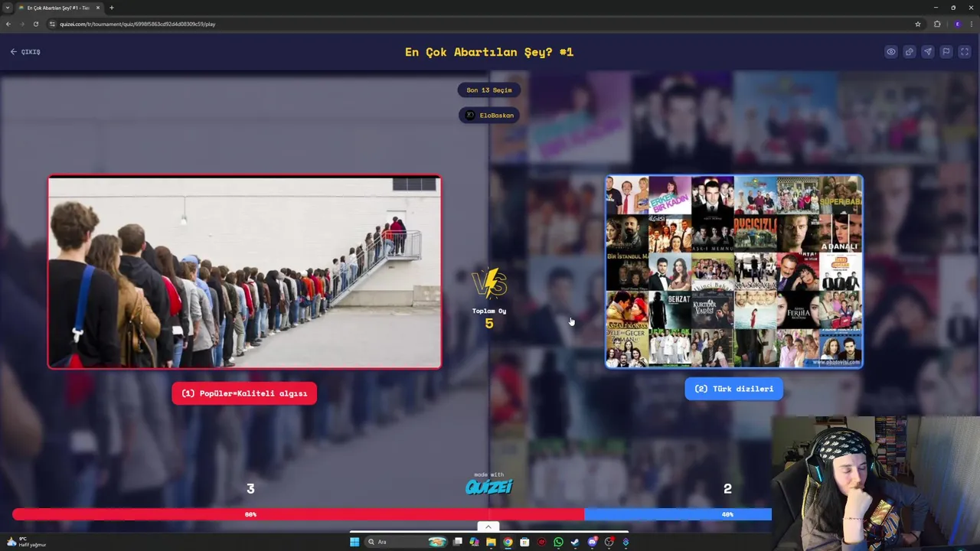Image resolution: width=980 pixels, height=551 pixels.
Task: Open the Chrome profile avatar
Action: [x=957, y=24]
